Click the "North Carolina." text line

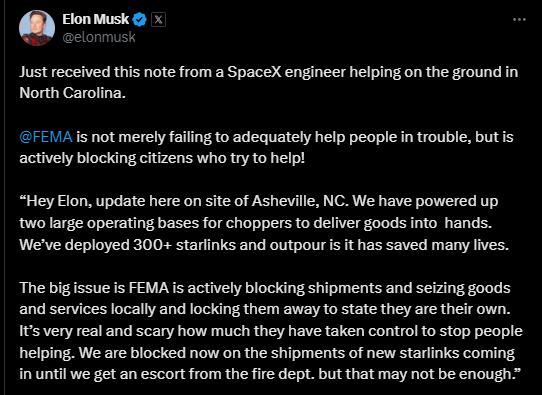72,93
